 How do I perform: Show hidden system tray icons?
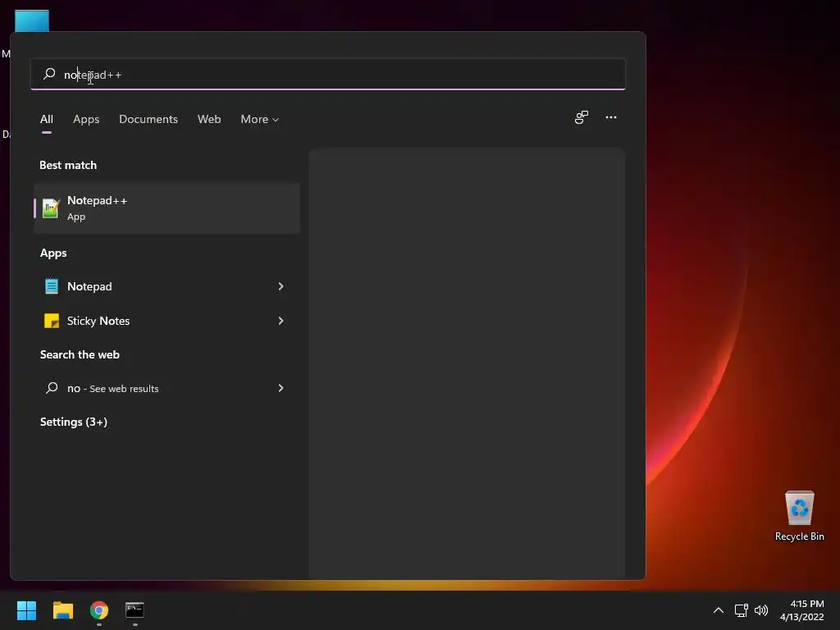point(719,610)
